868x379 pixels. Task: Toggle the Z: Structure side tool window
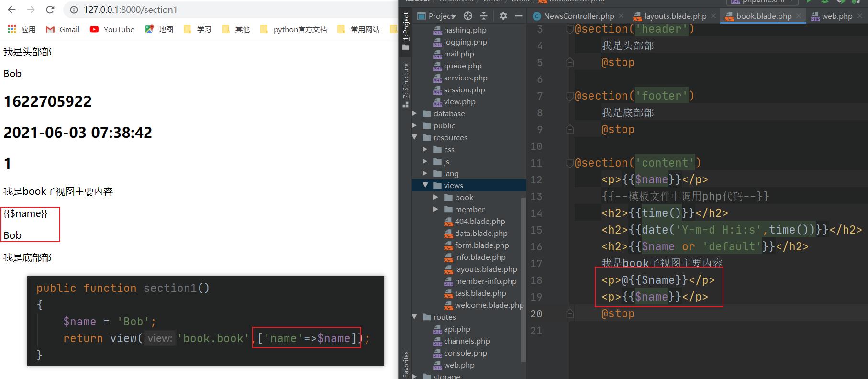pyautogui.click(x=406, y=85)
